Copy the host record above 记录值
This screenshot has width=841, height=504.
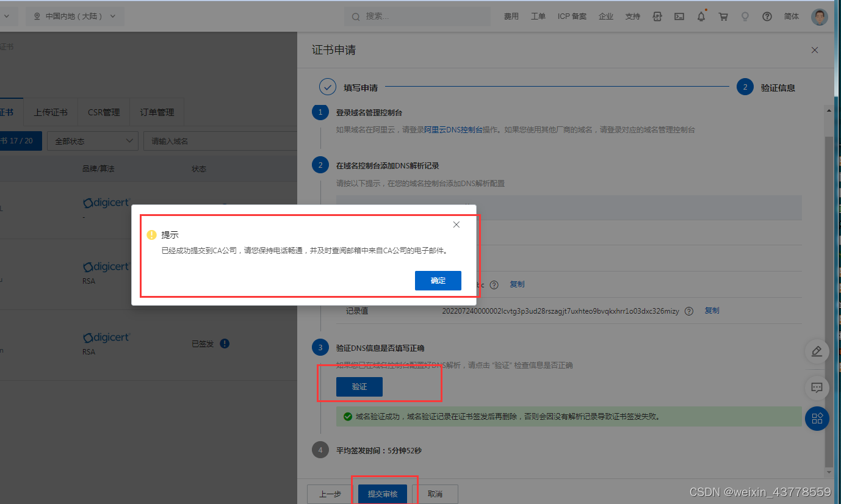(517, 284)
